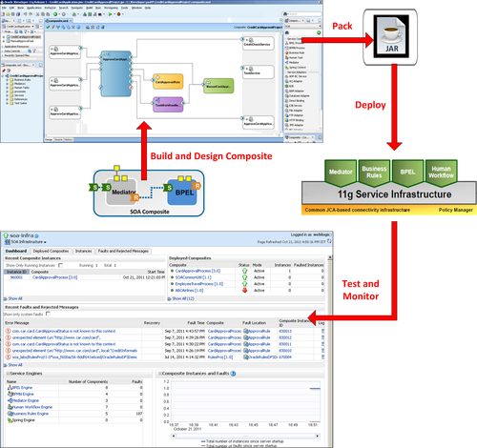The image size is (477, 448).
Task: Open the Mediator Engine link
Action: point(25,400)
